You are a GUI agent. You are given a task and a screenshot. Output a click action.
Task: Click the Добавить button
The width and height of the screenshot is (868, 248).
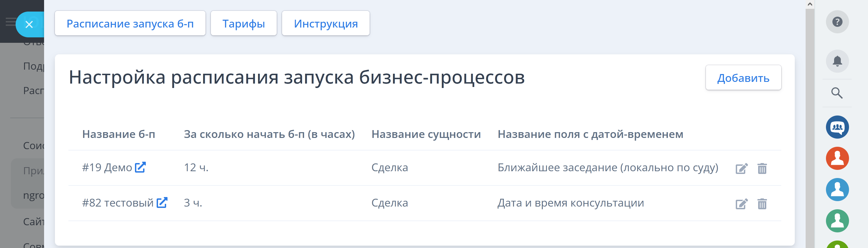743,78
